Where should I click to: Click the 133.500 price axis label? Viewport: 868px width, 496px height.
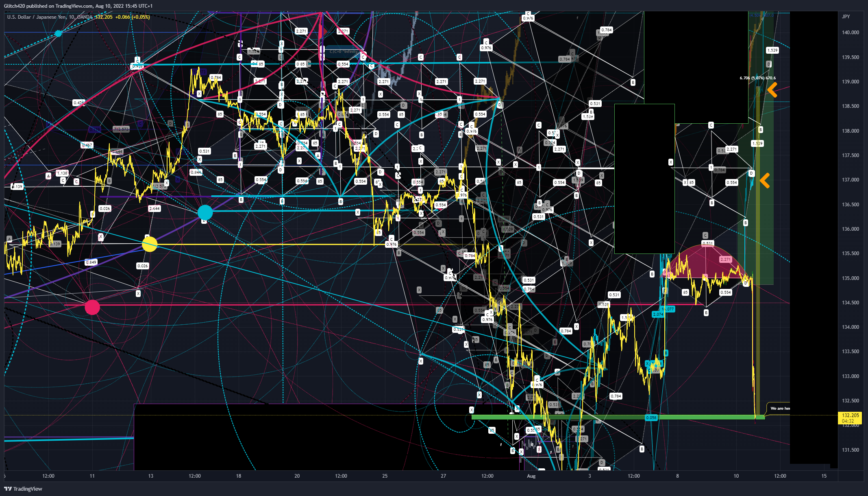pos(851,352)
